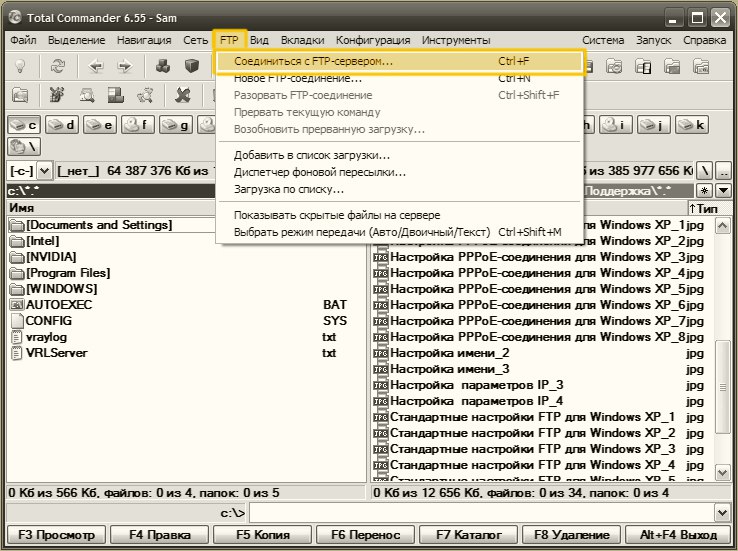Choose Диспетчер фоновой пересылки entry

(x=399, y=172)
